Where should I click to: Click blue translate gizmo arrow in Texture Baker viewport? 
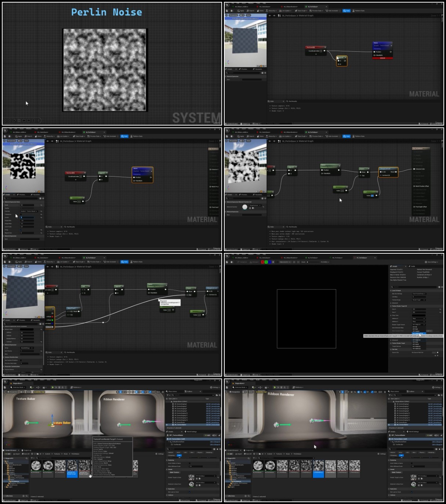(x=52, y=419)
